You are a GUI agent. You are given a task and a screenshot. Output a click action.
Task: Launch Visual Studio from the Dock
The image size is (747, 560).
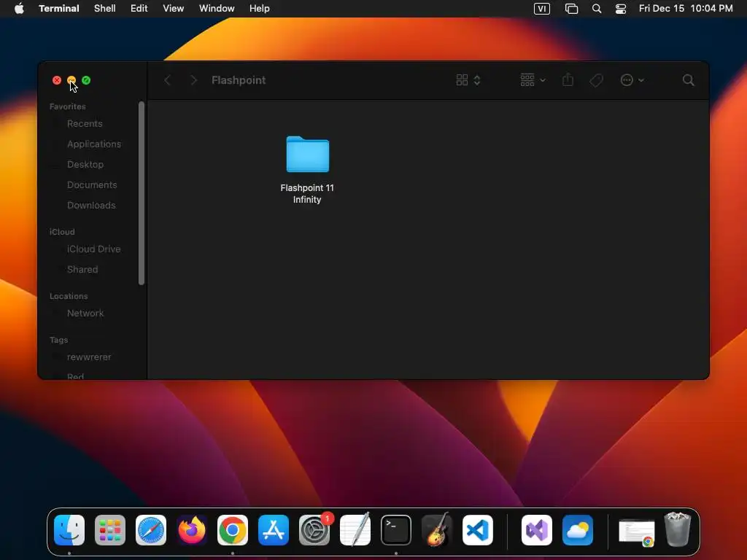pyautogui.click(x=537, y=530)
